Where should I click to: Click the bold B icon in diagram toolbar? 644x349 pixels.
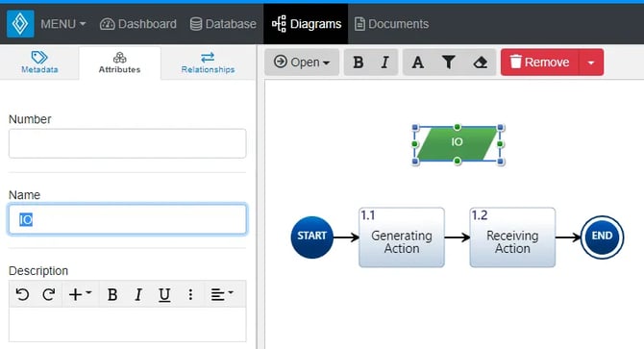359,62
